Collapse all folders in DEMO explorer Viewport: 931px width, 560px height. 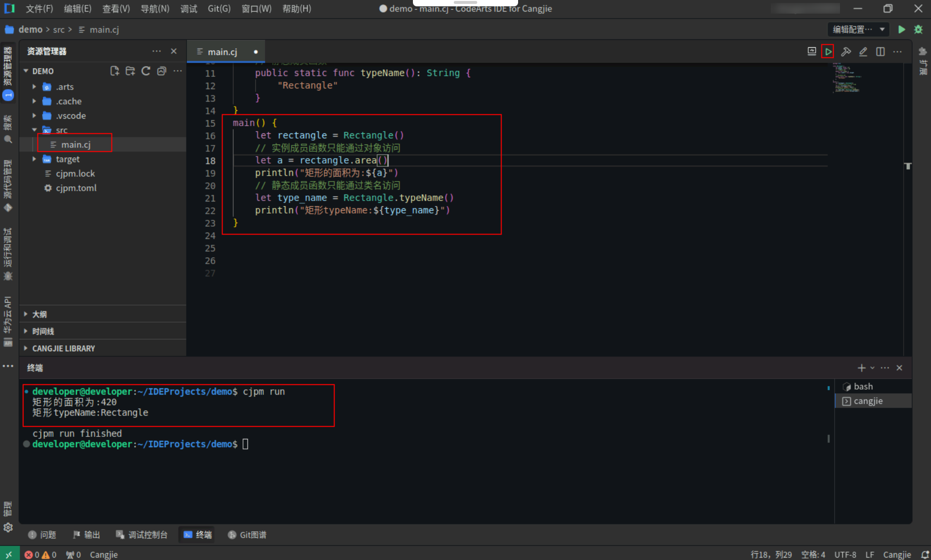(x=162, y=71)
